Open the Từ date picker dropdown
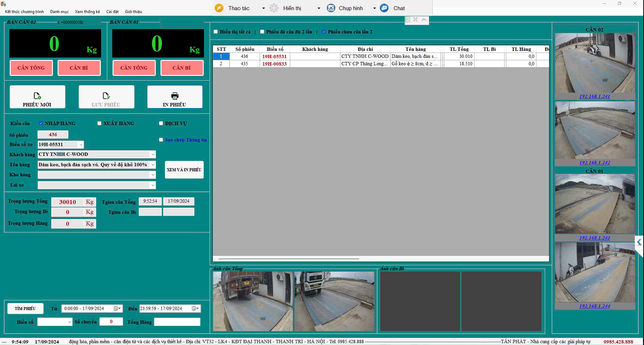The image size is (644, 345). pos(117,309)
